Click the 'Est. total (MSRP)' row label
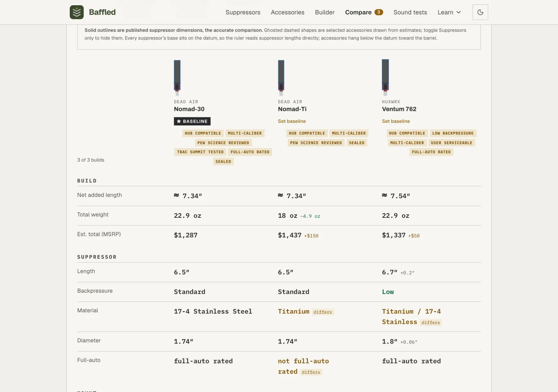 point(99,234)
